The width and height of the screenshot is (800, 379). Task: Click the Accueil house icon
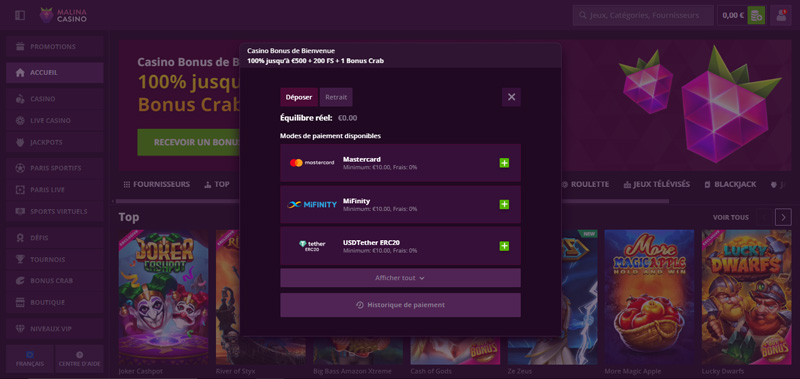[x=20, y=72]
